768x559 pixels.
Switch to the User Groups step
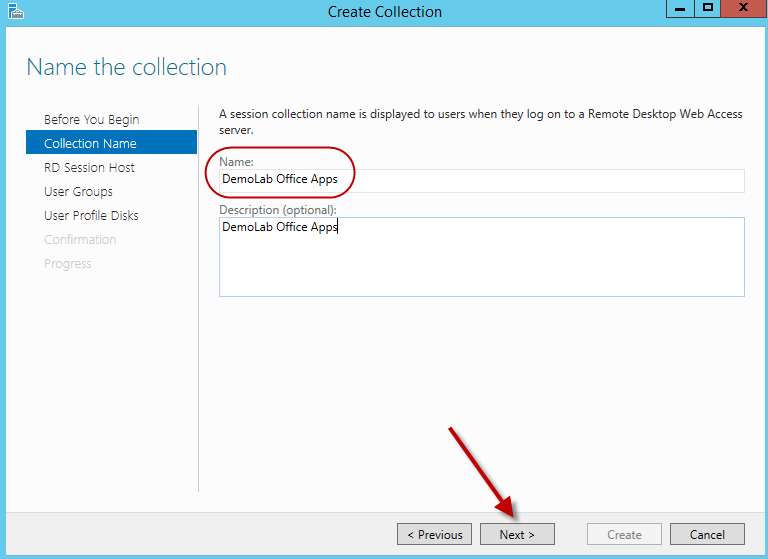[78, 192]
